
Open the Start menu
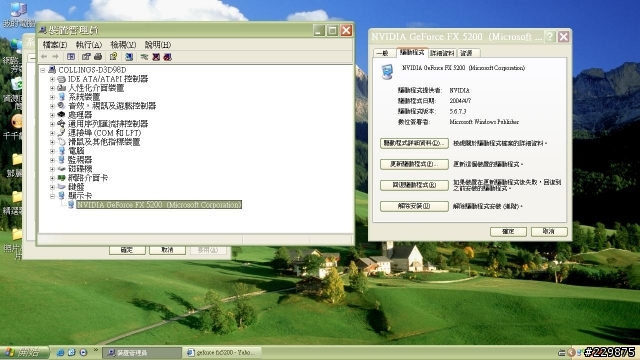tap(24, 352)
